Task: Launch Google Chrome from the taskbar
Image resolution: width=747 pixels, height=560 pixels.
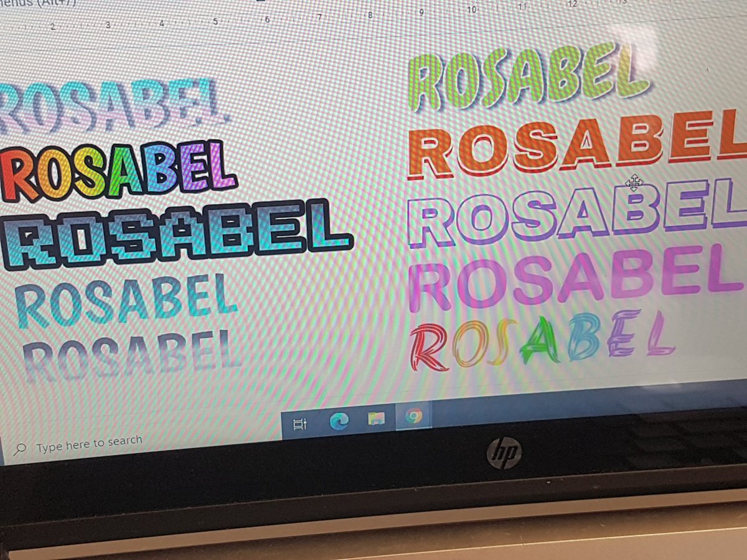Action: coord(415,416)
